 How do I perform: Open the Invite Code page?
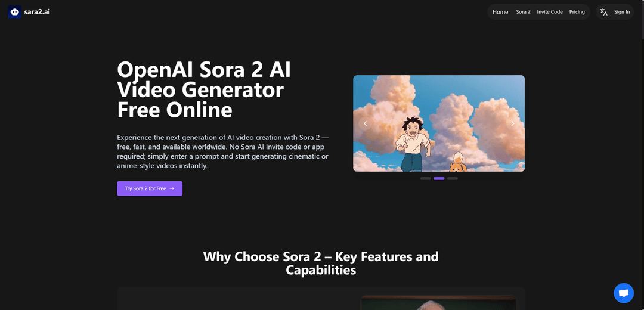(550, 12)
